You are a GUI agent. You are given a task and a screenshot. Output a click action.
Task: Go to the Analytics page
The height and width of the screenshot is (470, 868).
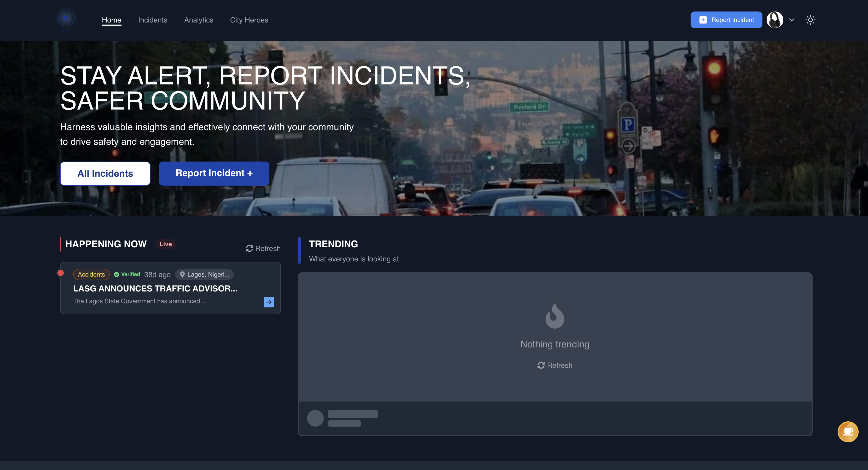[199, 20]
